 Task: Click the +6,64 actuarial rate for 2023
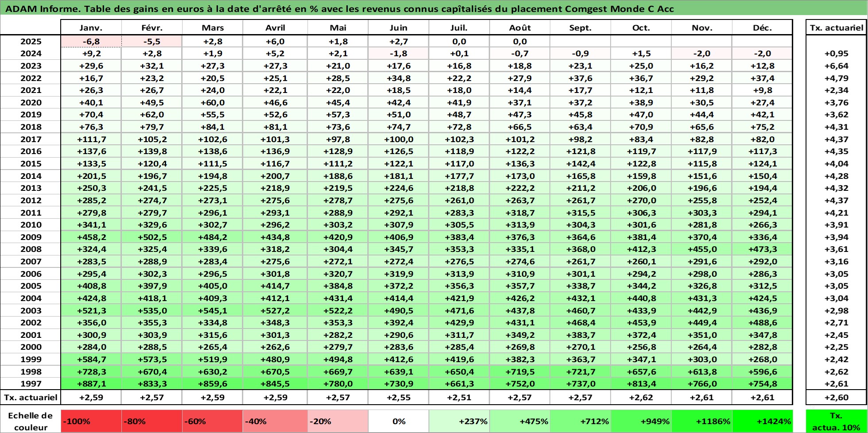click(x=837, y=66)
